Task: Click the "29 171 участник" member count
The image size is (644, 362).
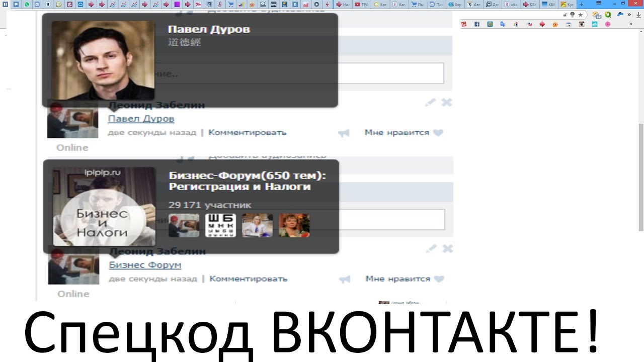Action: click(x=210, y=205)
